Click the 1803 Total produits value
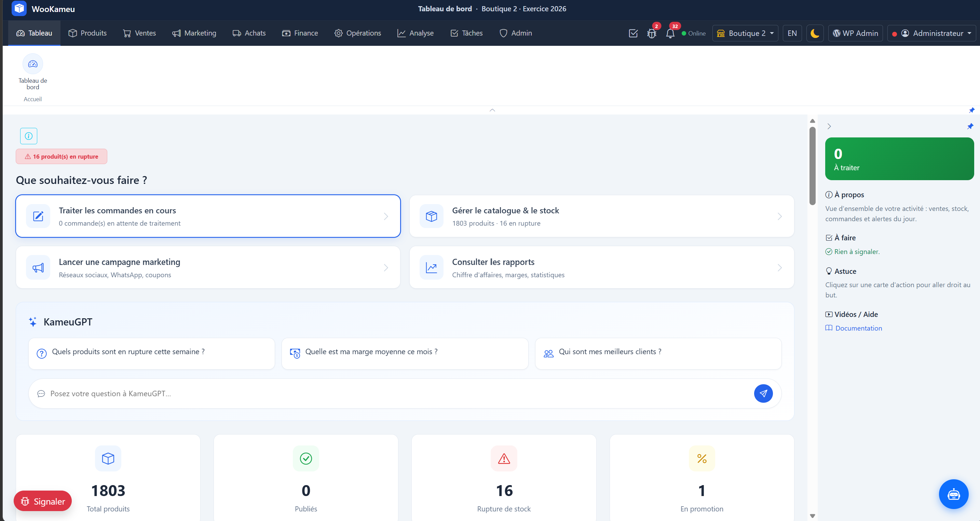This screenshot has width=980, height=521. 108,491
